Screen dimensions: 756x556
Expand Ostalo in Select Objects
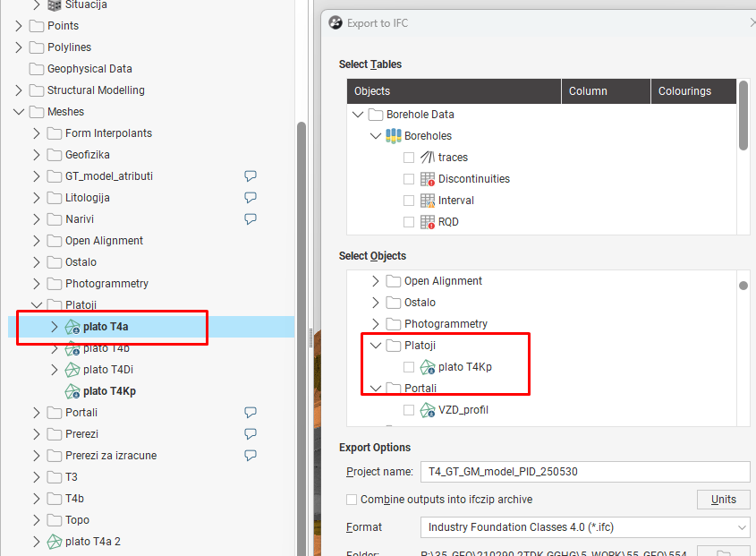pyautogui.click(x=376, y=303)
